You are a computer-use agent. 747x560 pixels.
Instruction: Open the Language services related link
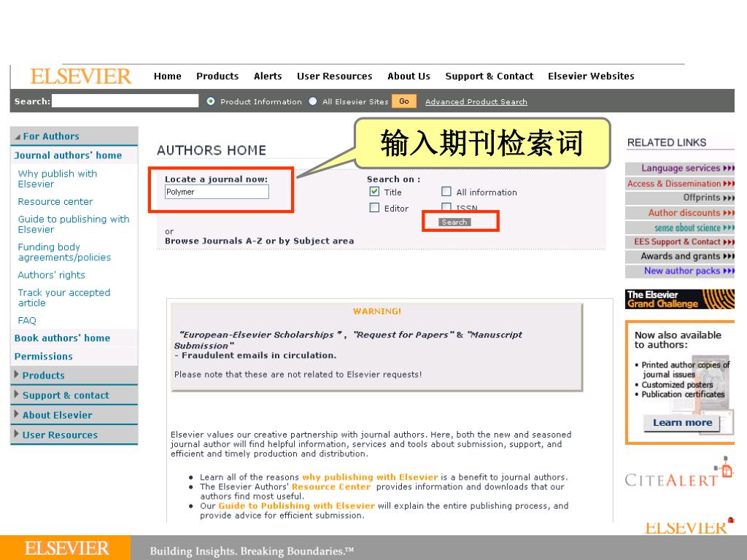click(x=681, y=168)
